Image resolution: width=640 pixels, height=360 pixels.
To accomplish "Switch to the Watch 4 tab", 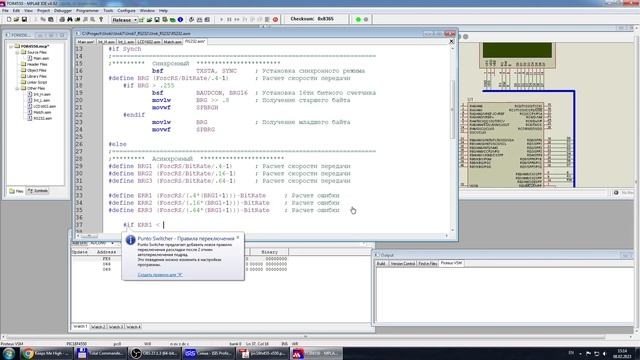I will [133, 327].
